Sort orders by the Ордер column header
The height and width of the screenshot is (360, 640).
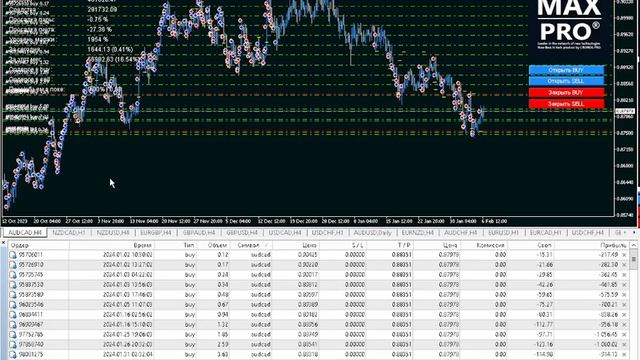click(39, 245)
